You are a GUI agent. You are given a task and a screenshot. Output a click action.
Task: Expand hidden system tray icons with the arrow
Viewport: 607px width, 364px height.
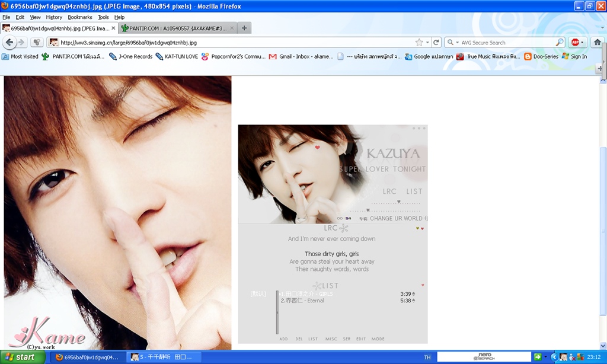pyautogui.click(x=554, y=357)
